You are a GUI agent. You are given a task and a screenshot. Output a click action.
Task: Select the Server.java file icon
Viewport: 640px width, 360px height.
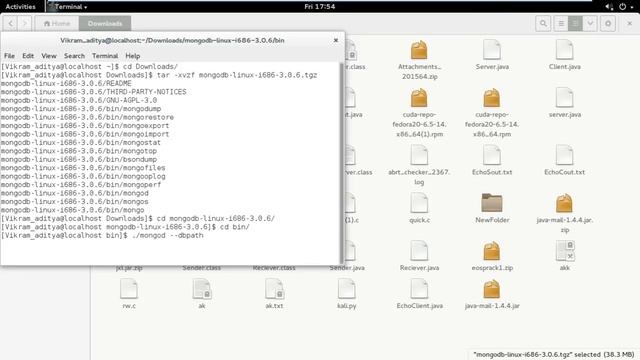492,50
